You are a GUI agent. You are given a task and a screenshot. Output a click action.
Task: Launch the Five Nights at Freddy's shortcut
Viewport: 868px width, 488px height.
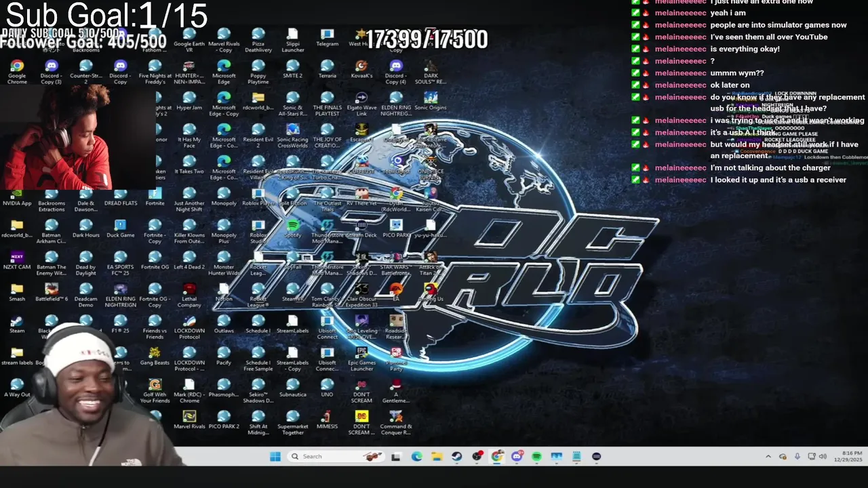tap(155, 72)
